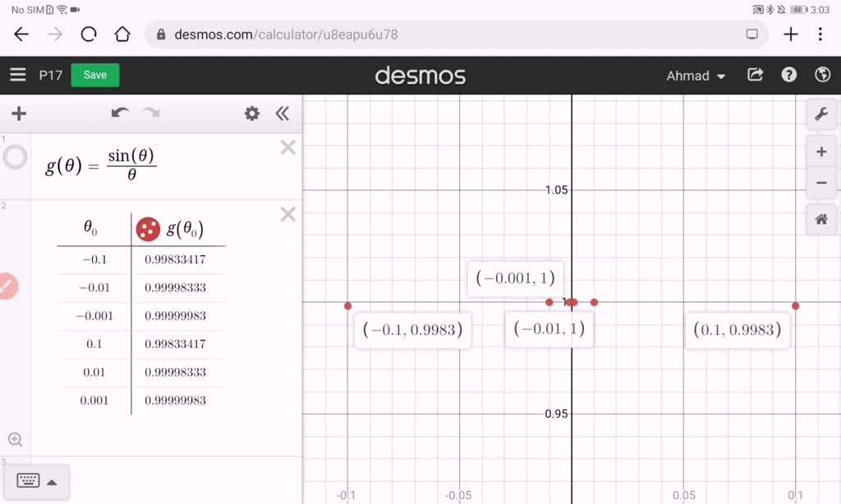Select table cell 0.001
This screenshot has height=504, width=841.
point(94,401)
